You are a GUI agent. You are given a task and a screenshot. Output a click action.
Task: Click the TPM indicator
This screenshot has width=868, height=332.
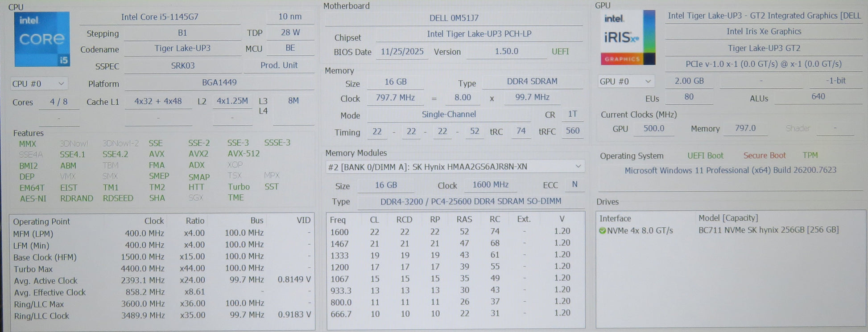(x=810, y=156)
